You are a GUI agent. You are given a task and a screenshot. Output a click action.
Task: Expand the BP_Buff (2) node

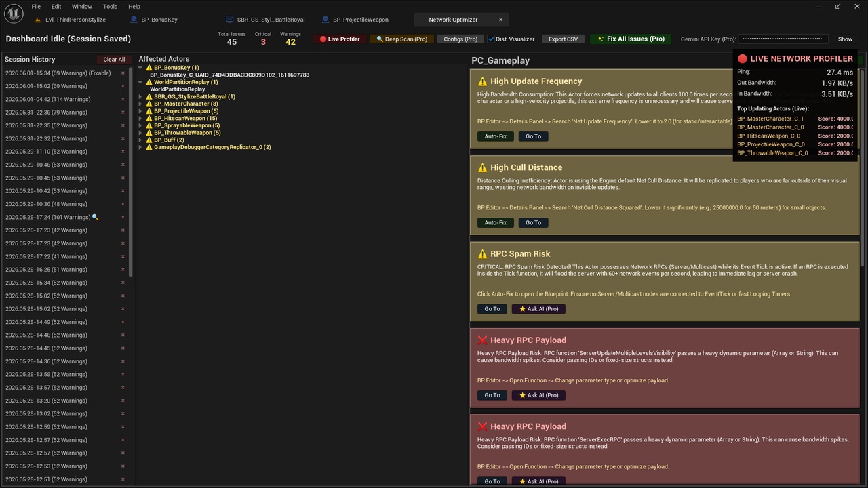[x=140, y=140]
